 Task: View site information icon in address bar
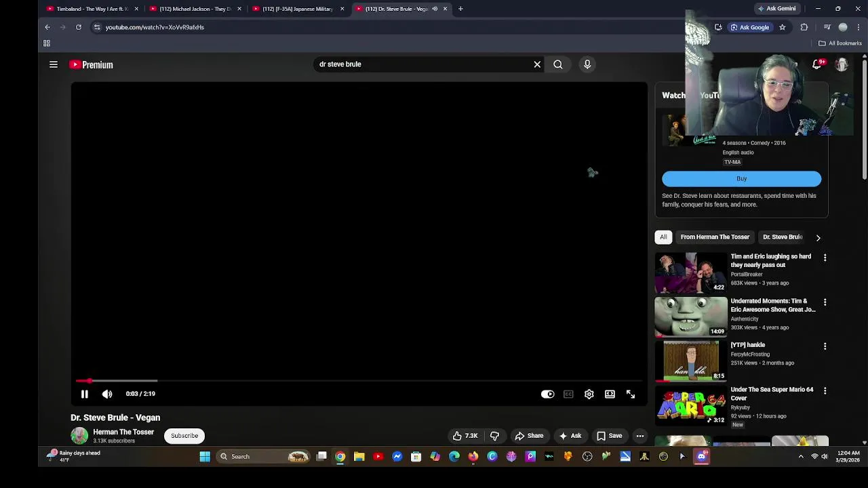tap(97, 27)
